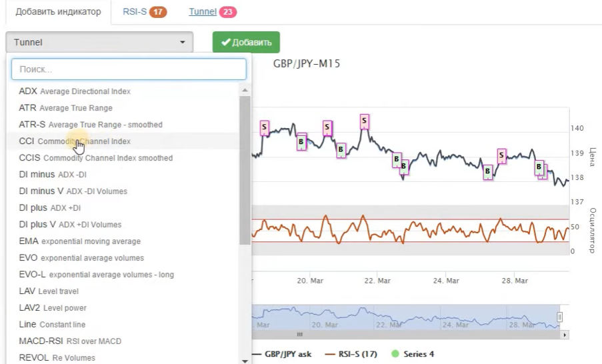The image size is (602, 364).
Task: Click the 23 badge on Tunnel tab
Action: 228,12
